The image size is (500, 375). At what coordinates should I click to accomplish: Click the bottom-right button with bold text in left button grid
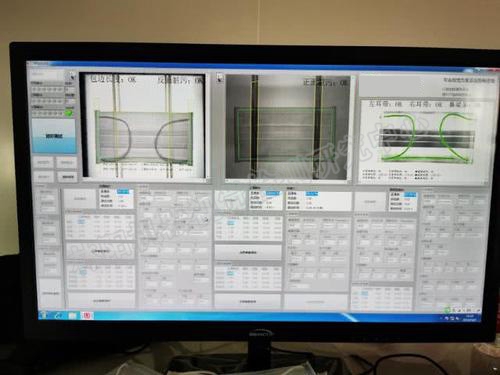67,176
